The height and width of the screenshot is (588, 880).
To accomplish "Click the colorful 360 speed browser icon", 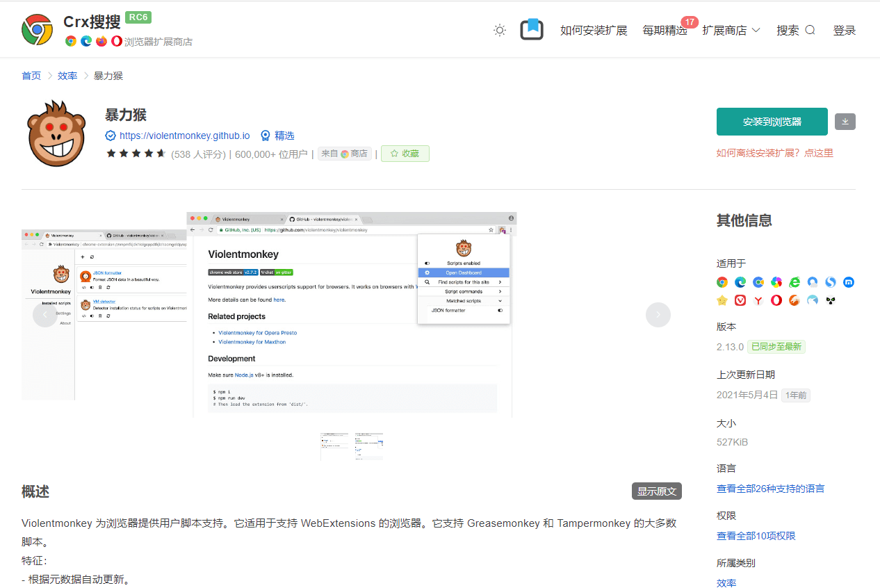I will click(776, 282).
